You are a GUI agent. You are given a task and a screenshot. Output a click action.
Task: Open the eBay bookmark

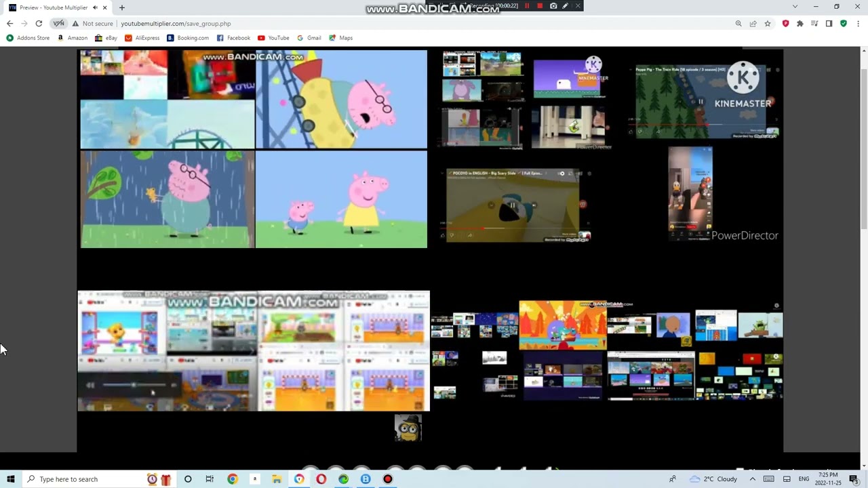(x=106, y=38)
